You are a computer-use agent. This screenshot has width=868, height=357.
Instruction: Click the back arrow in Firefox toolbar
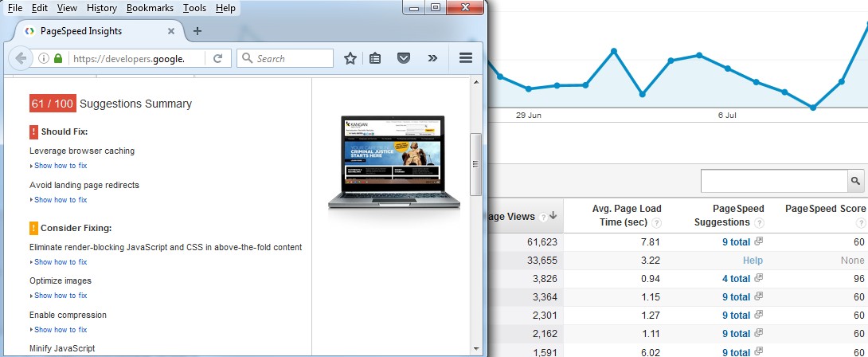20,58
